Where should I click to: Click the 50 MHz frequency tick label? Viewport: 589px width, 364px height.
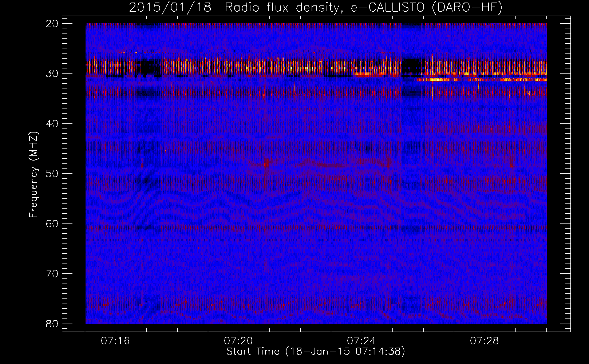coord(52,174)
